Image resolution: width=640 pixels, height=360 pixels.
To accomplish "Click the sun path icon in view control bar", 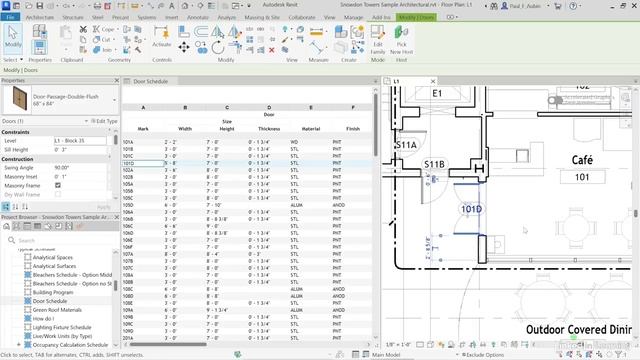I will (440, 344).
